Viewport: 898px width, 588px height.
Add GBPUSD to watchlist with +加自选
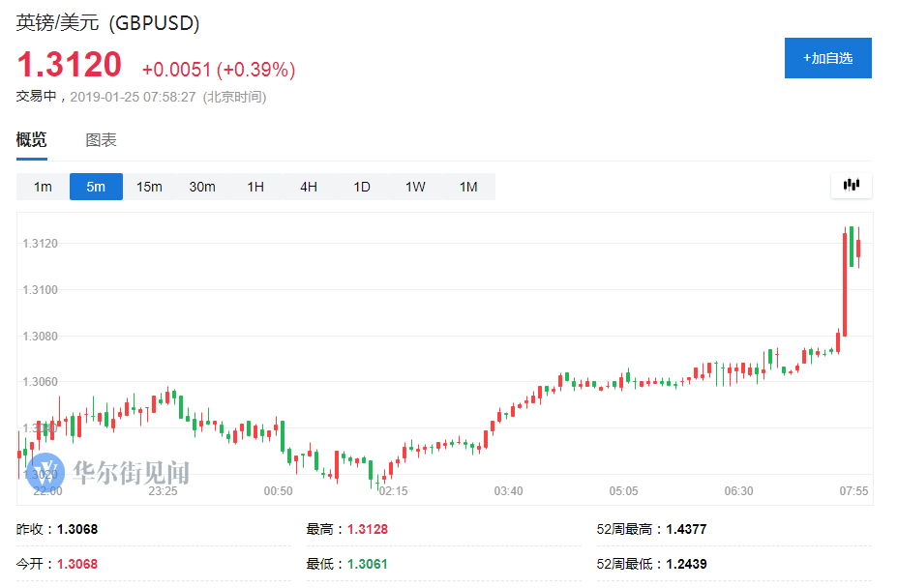tap(827, 58)
